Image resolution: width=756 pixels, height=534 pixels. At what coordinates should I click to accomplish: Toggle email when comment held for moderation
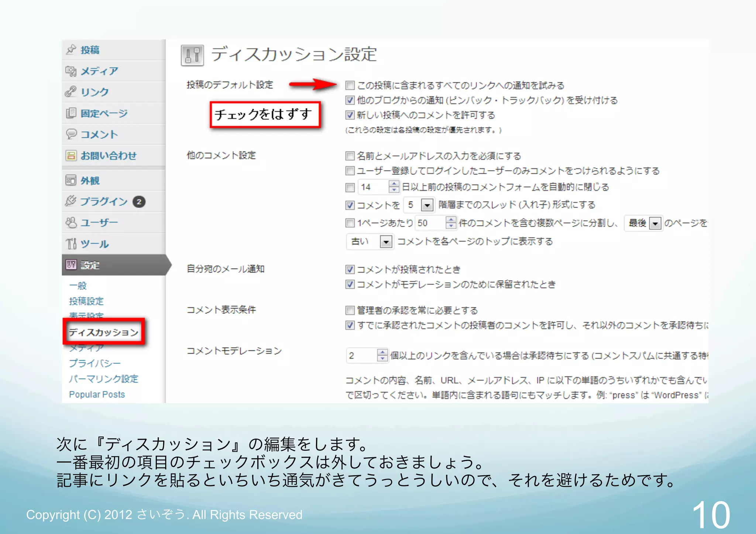(350, 284)
